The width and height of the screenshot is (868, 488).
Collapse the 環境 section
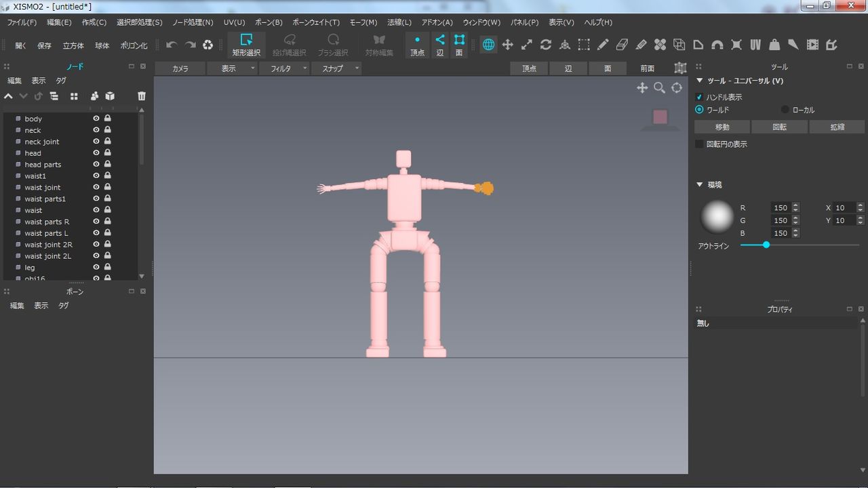point(700,184)
